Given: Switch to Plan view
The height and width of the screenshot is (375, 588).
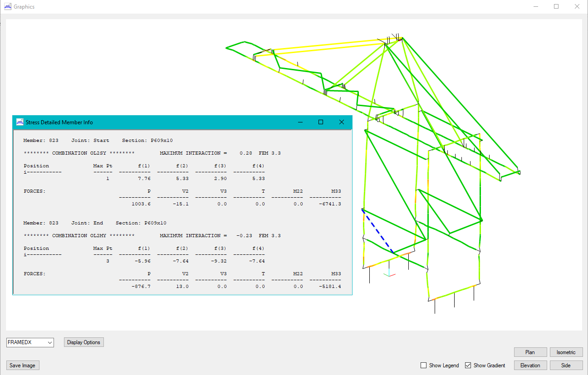Looking at the screenshot, I should click(530, 352).
